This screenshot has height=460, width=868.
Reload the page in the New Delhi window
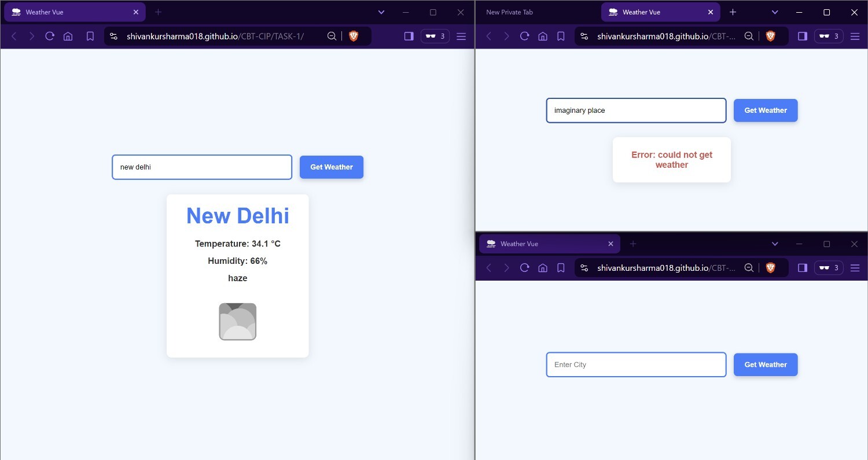pos(50,36)
